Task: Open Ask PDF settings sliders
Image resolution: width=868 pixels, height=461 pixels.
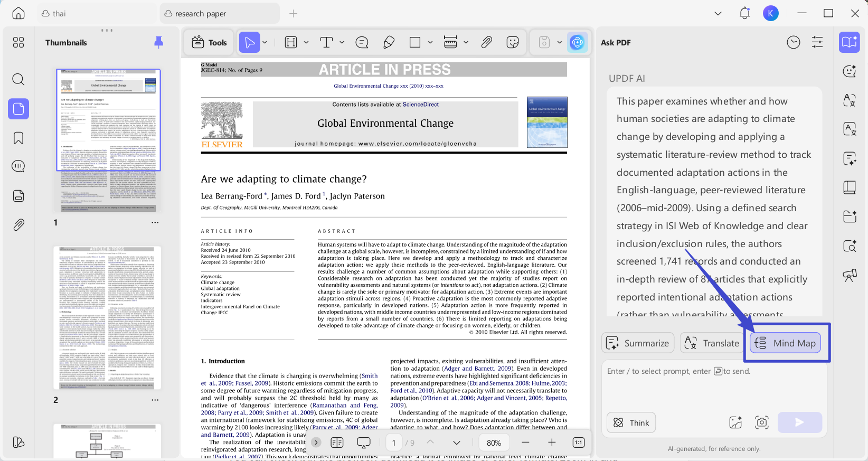Action: click(817, 42)
